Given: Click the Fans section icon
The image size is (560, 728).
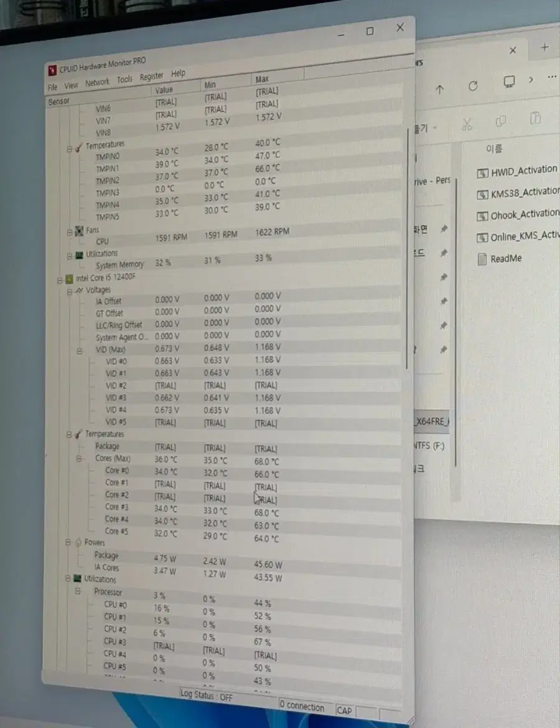Looking at the screenshot, I should tap(80, 230).
